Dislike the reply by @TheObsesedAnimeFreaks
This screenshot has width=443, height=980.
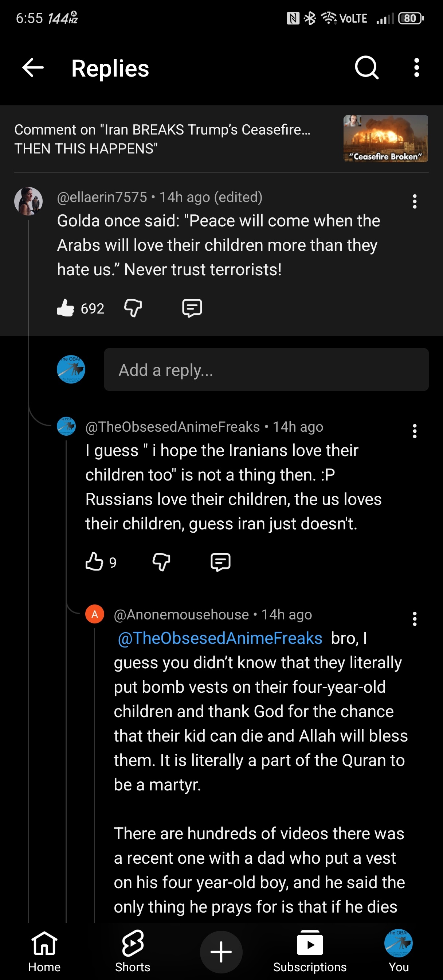tap(161, 561)
